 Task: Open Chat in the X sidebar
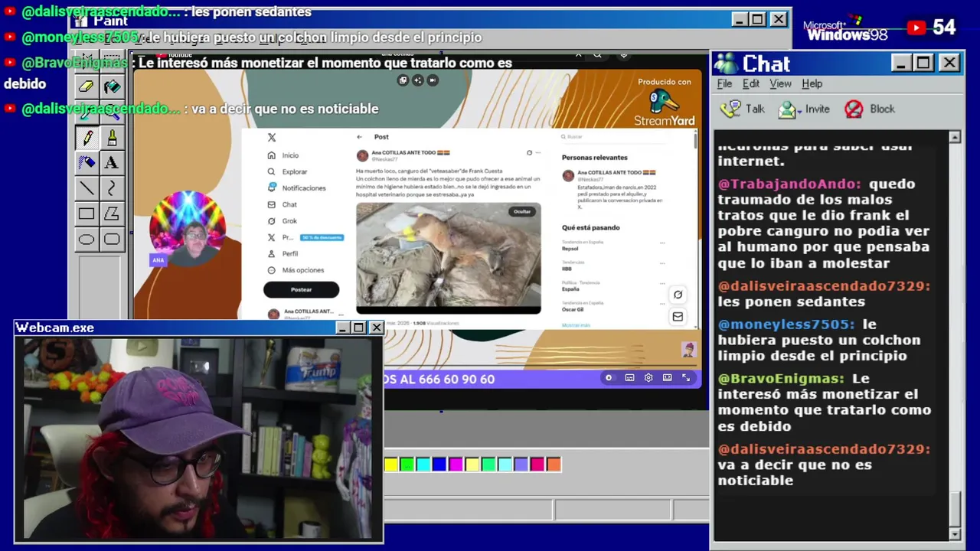[x=282, y=204]
